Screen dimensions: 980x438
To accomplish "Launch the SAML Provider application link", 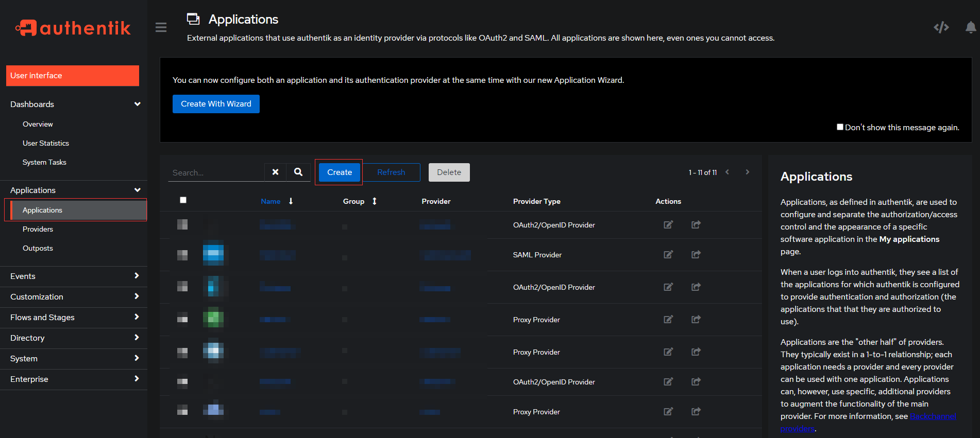I will [x=696, y=254].
